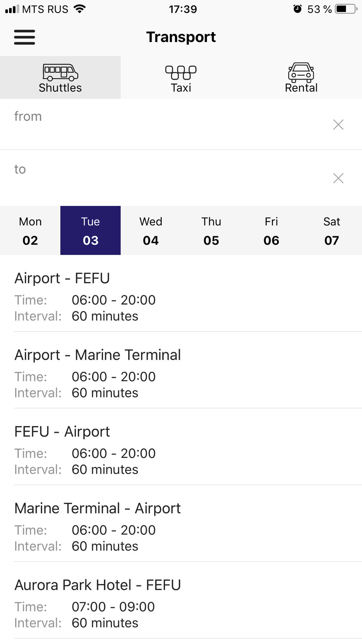Clear the 'from' field with X
Viewport: 362px width, 644px height.
[338, 125]
